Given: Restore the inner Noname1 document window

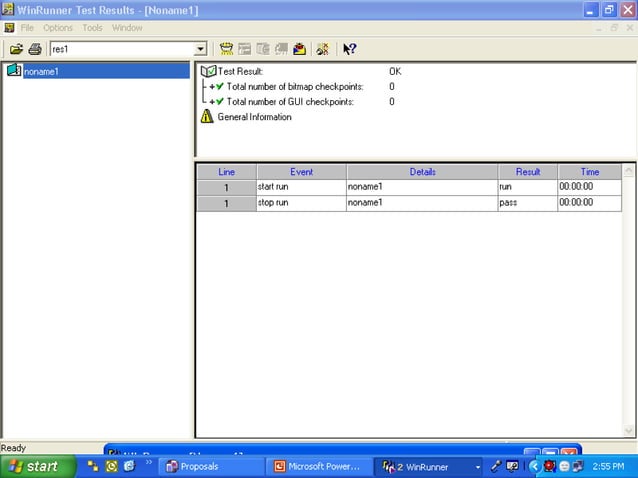Looking at the screenshot, I should [x=614, y=28].
